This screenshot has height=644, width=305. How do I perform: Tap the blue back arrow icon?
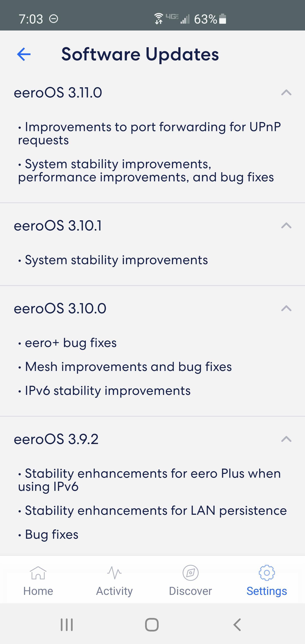(x=24, y=54)
